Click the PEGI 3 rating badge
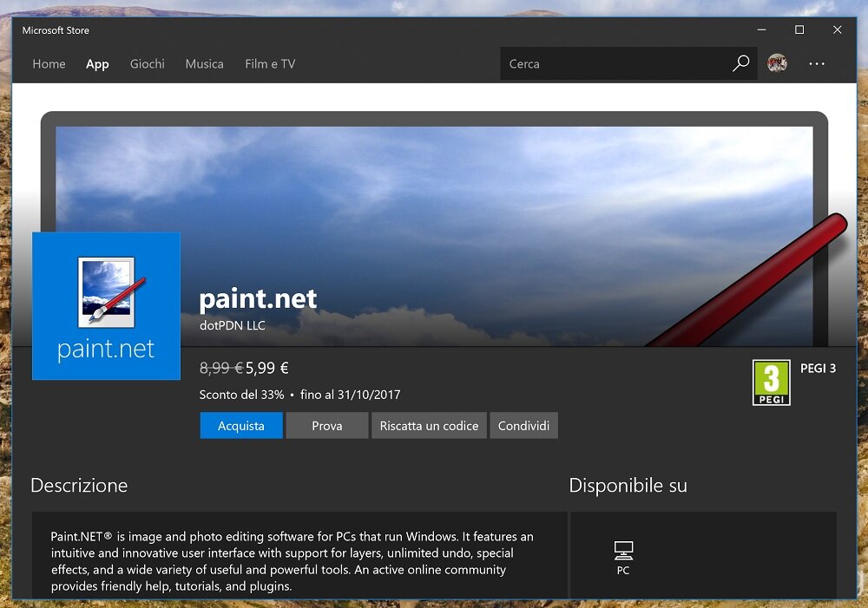Screen dimensions: 868x608 [x=772, y=382]
